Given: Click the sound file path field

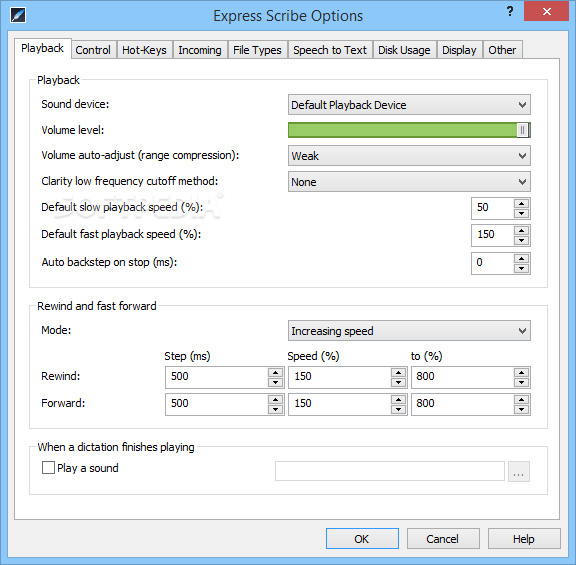Looking at the screenshot, I should tap(390, 471).
